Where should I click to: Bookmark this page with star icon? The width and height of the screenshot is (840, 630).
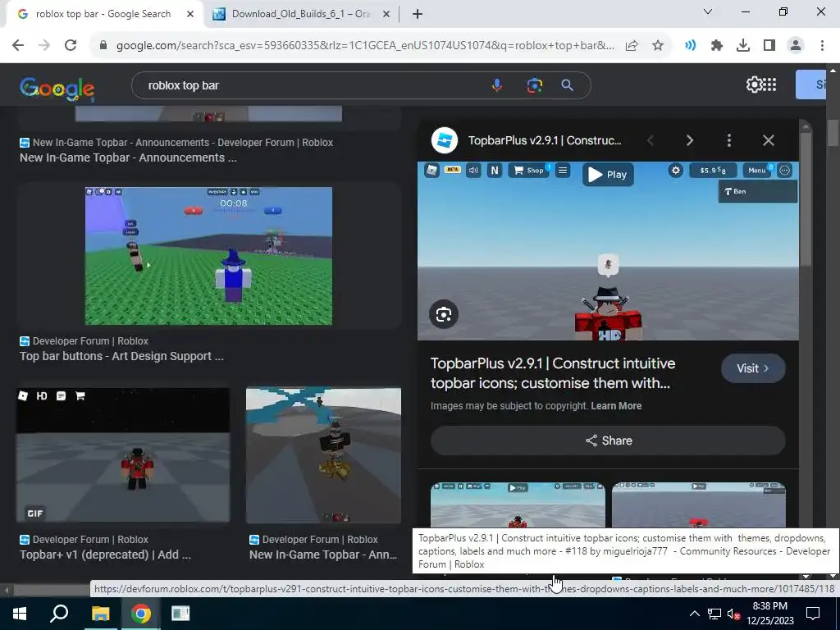(x=658, y=46)
